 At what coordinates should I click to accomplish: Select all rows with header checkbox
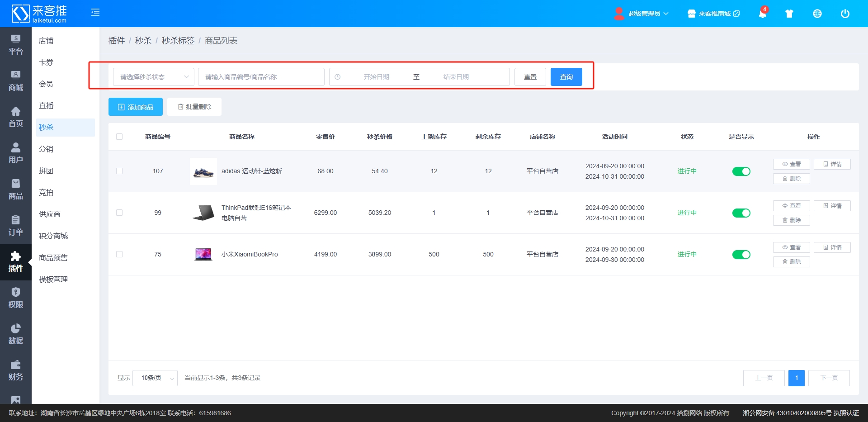pos(119,137)
